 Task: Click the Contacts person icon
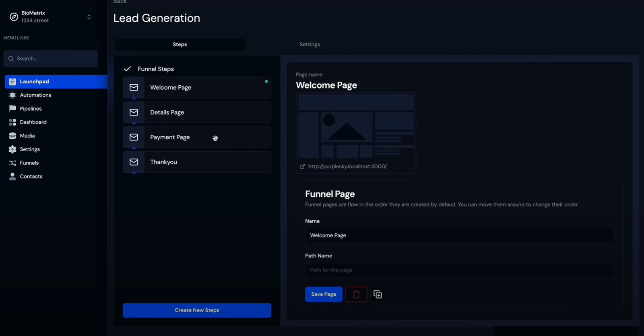tap(12, 177)
